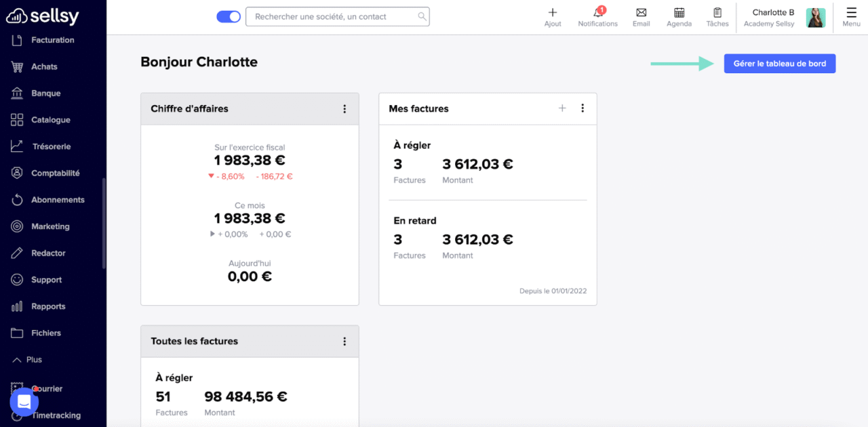The image size is (868, 427).
Task: Open the Rapports bar chart icon
Action: pyautogui.click(x=17, y=306)
